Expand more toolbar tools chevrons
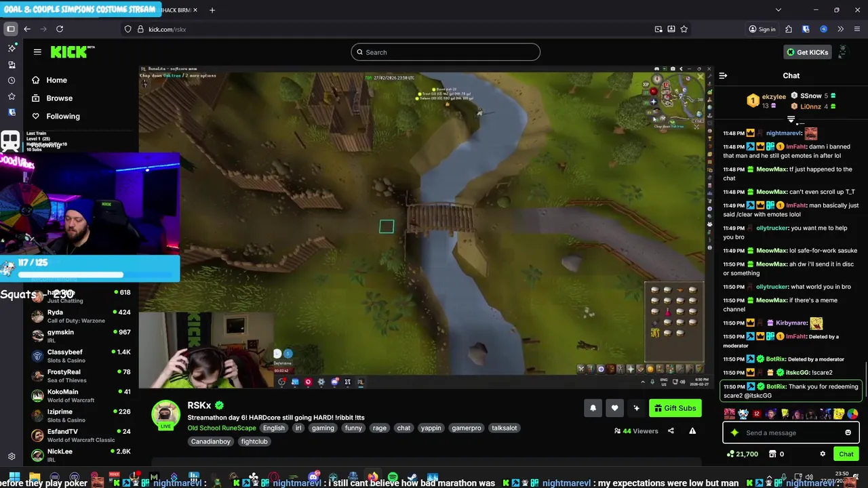 pos(840,29)
